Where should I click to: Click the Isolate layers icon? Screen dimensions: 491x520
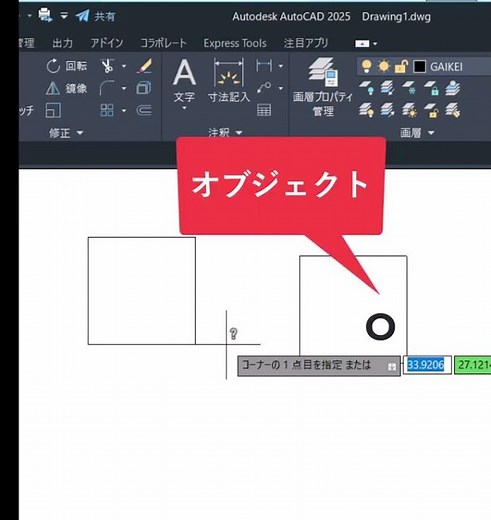tap(388, 88)
